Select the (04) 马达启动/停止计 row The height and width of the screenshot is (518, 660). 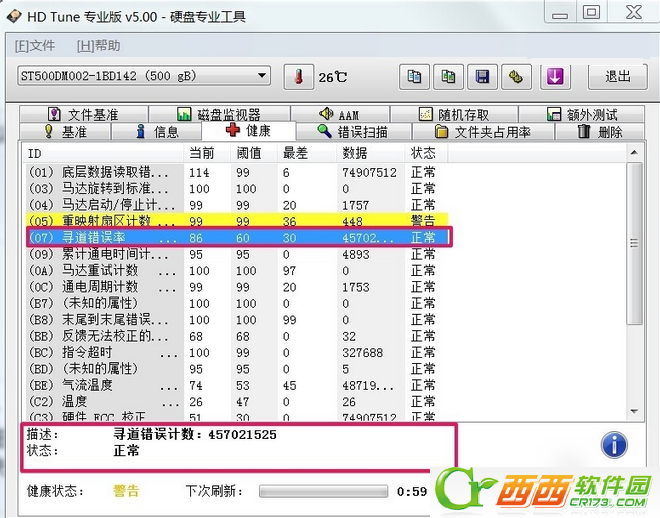[x=237, y=205]
